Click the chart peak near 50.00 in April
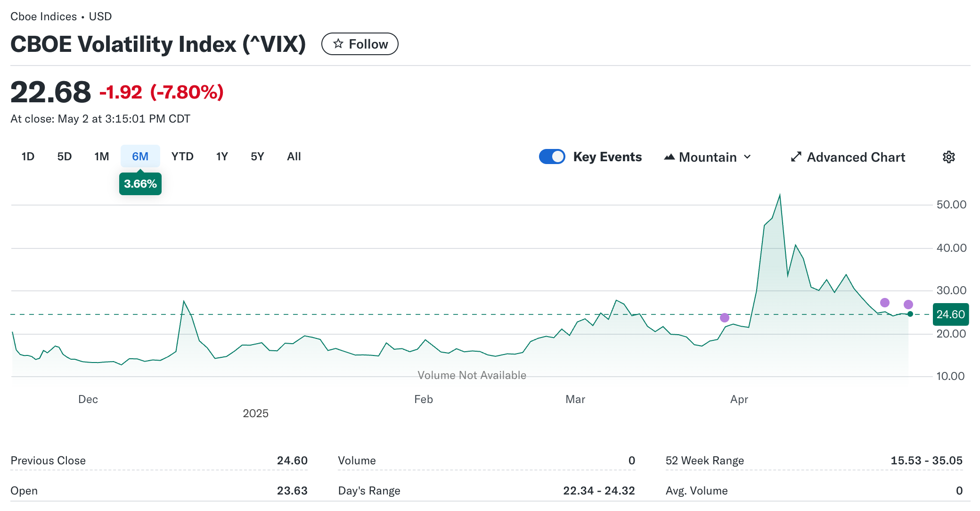 pyautogui.click(x=780, y=196)
